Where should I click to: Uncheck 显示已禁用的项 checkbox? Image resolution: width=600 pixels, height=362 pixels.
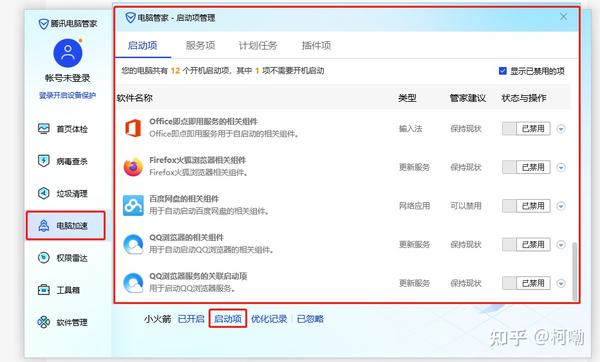pyautogui.click(x=503, y=71)
